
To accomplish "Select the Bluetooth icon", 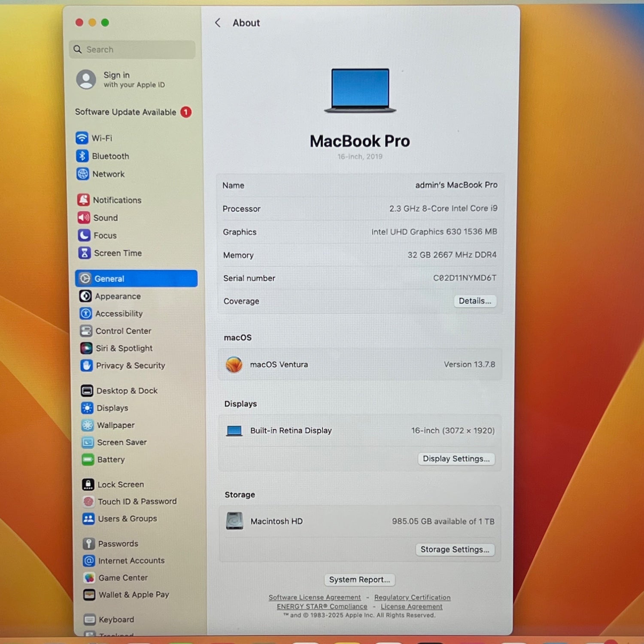I will (x=82, y=156).
